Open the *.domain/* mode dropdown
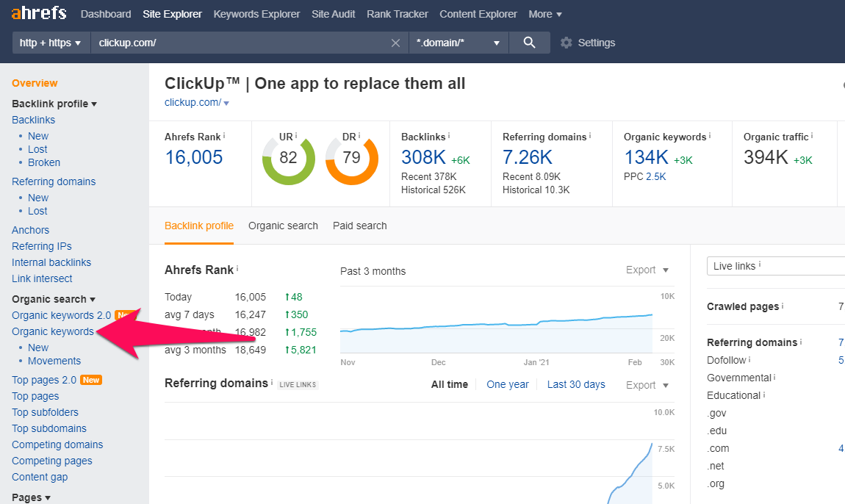This screenshot has height=504, width=845. point(458,43)
